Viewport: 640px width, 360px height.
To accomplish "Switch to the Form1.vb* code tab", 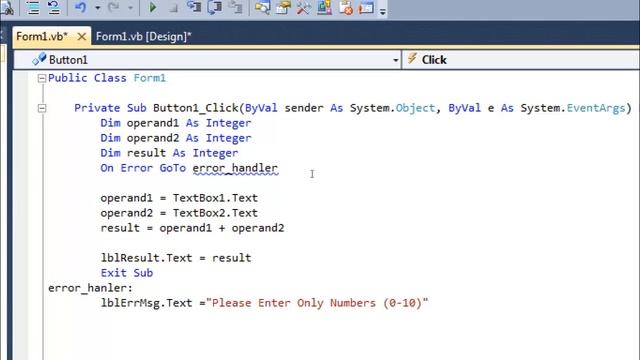I will click(42, 36).
